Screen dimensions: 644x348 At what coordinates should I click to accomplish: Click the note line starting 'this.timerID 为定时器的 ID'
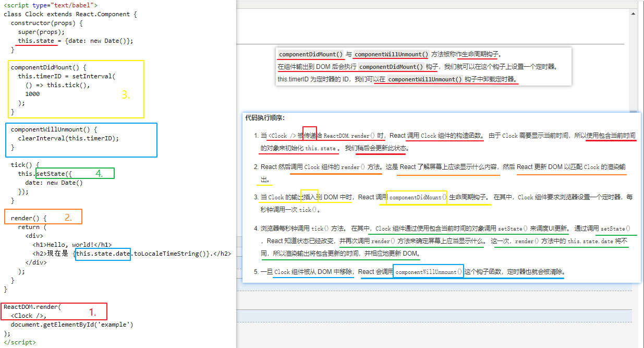[397, 79]
